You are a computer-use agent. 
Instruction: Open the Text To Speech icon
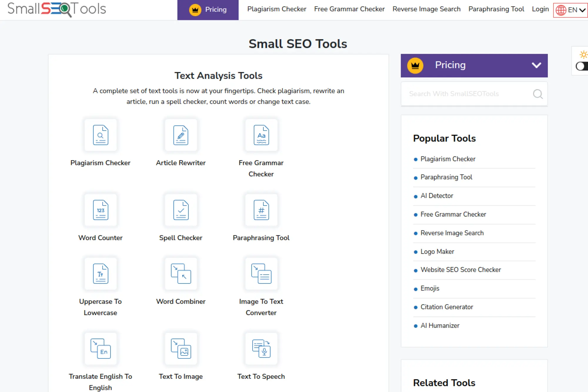tap(261, 349)
